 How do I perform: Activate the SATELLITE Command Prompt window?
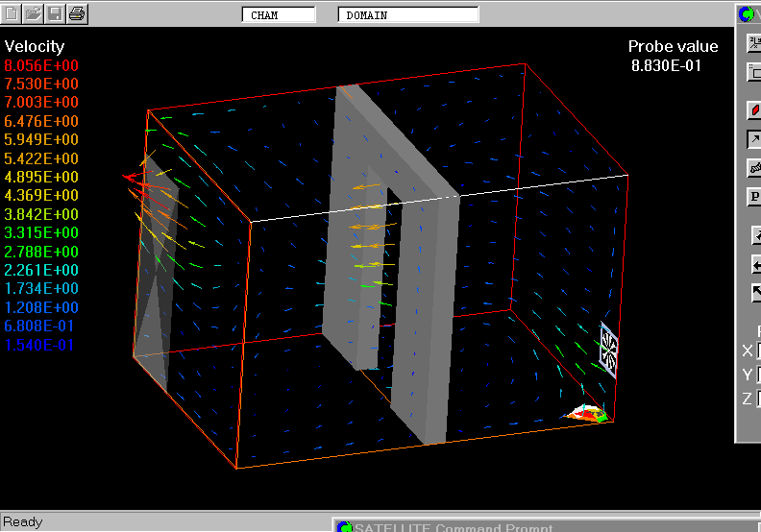tap(452, 526)
